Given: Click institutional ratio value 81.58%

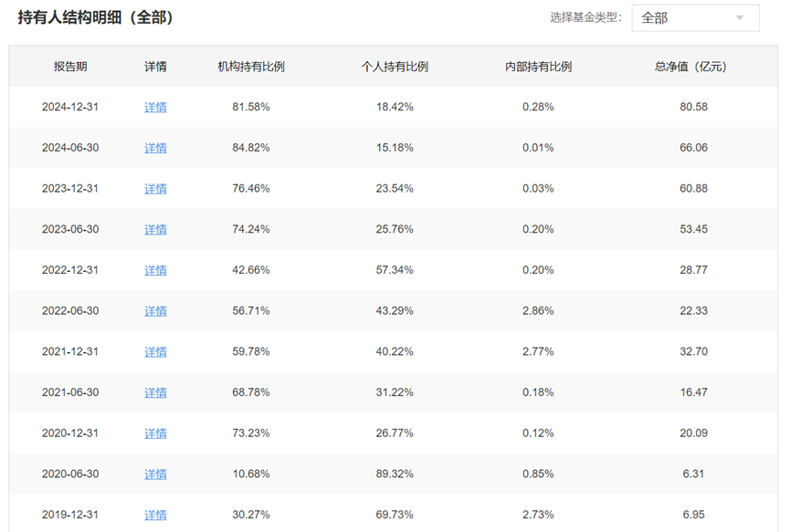Looking at the screenshot, I should click(251, 107).
